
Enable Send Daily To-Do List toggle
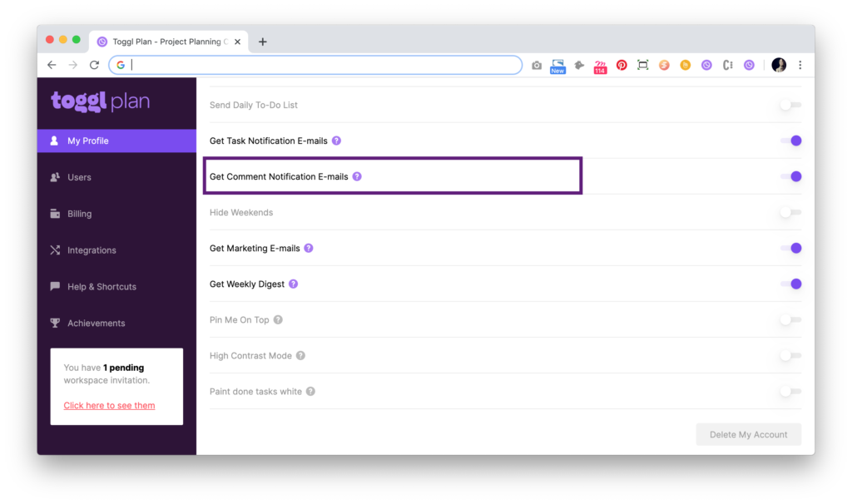pos(790,106)
